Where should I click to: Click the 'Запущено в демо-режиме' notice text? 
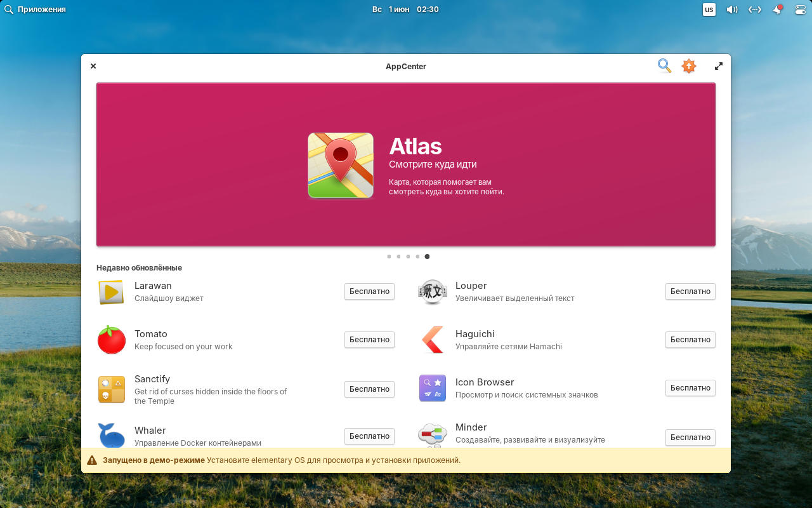154,460
